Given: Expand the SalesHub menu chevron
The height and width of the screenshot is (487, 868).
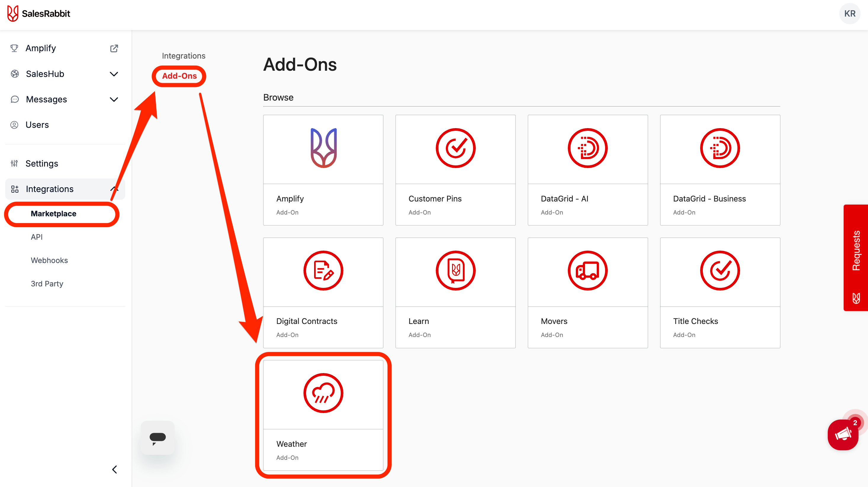Looking at the screenshot, I should [114, 74].
